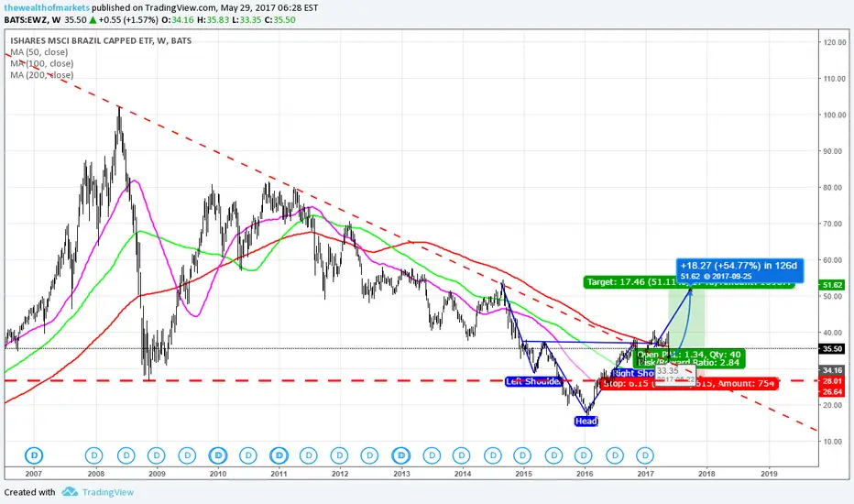Click the dividend marker between 2010 and 2011
The height and width of the screenshot is (504, 854).
(x=247, y=455)
